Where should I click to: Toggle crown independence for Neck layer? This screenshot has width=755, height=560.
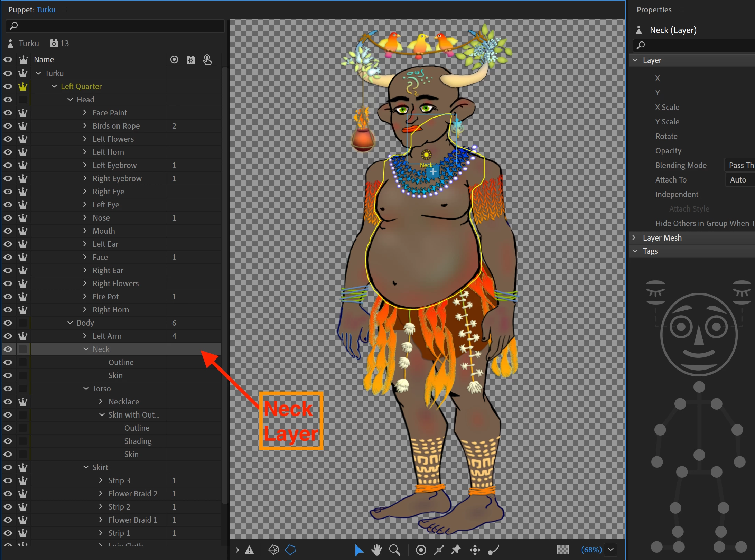[x=23, y=349]
